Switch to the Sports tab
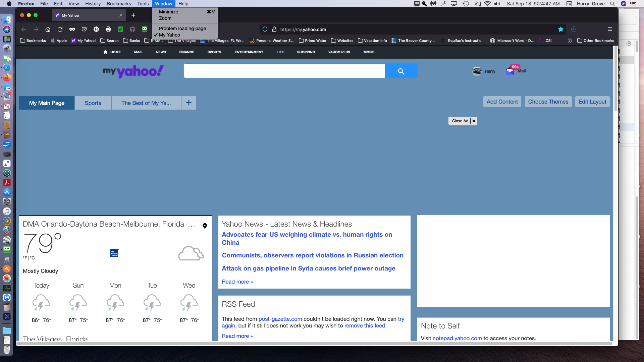Viewport: 644px width, 362px height. pyautogui.click(x=93, y=103)
